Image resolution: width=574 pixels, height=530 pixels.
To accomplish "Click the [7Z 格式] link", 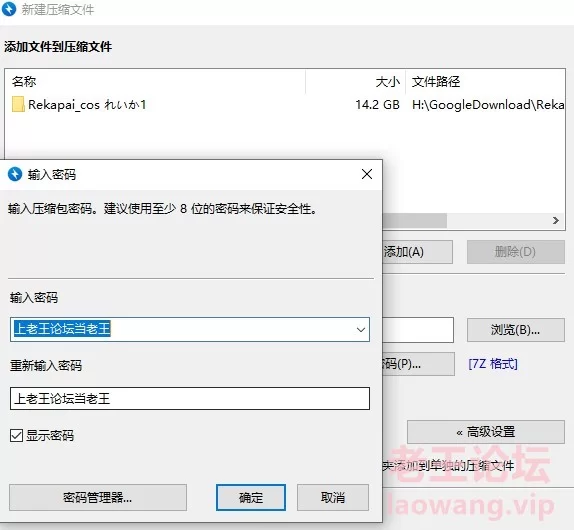I will pyautogui.click(x=493, y=364).
